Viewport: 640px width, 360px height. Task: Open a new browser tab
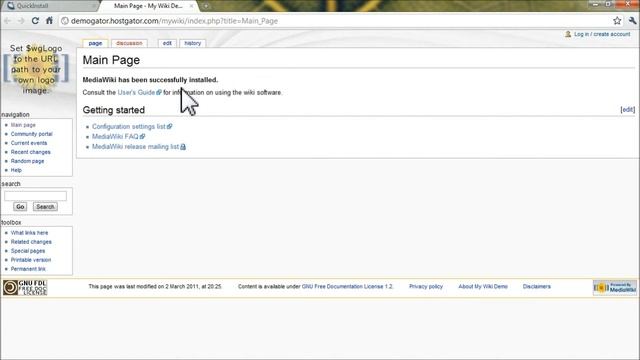coord(206,6)
